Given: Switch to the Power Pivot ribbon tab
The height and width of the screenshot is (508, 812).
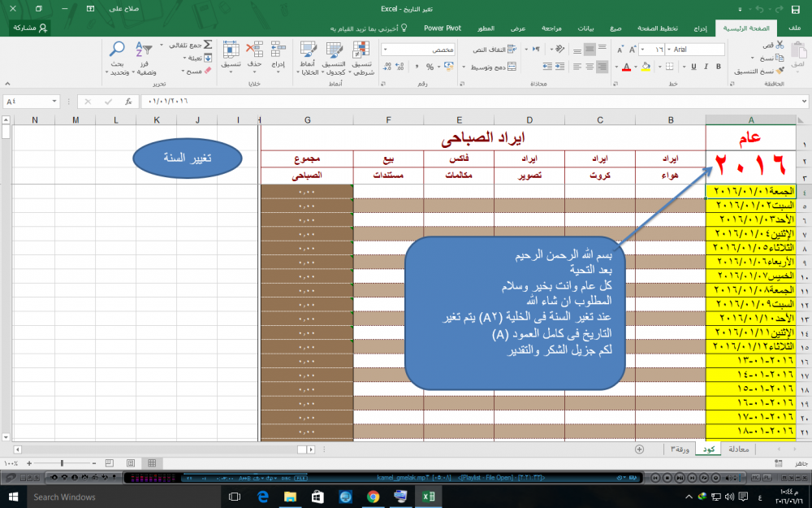Looking at the screenshot, I should click(x=443, y=28).
